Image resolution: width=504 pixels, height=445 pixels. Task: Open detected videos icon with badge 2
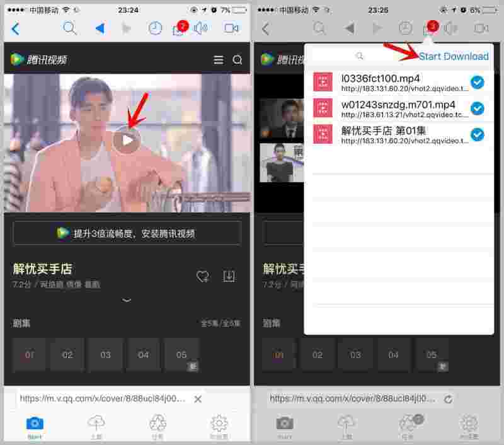[178, 29]
